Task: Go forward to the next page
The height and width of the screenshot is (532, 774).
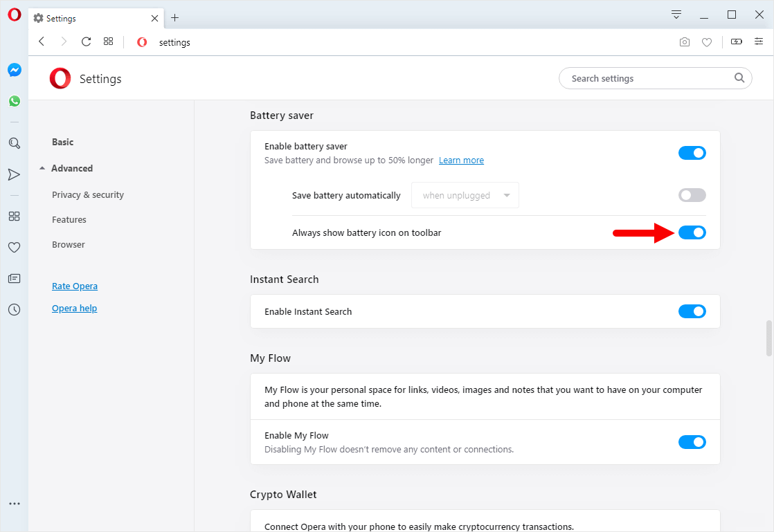Action: point(64,42)
